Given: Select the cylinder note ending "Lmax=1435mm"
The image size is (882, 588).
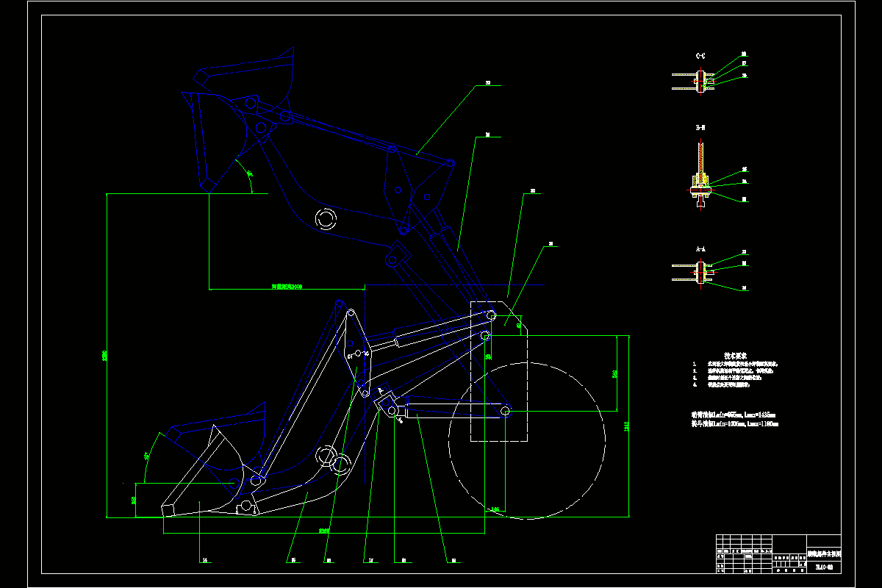Looking at the screenshot, I should [732, 415].
